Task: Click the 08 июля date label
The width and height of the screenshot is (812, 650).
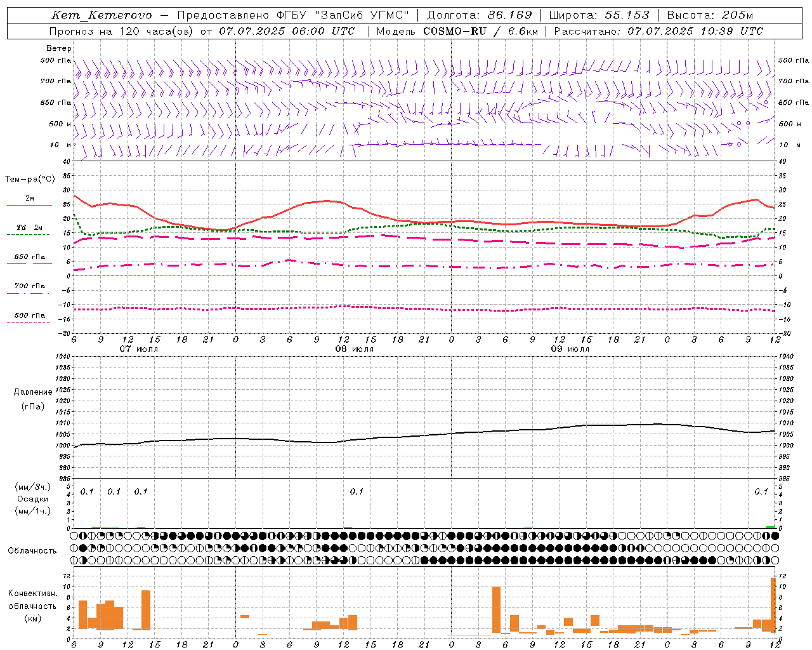Action: point(355,349)
